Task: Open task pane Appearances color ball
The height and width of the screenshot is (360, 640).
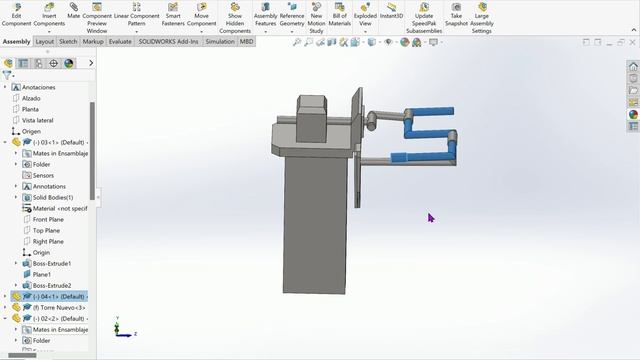Action: click(x=633, y=115)
